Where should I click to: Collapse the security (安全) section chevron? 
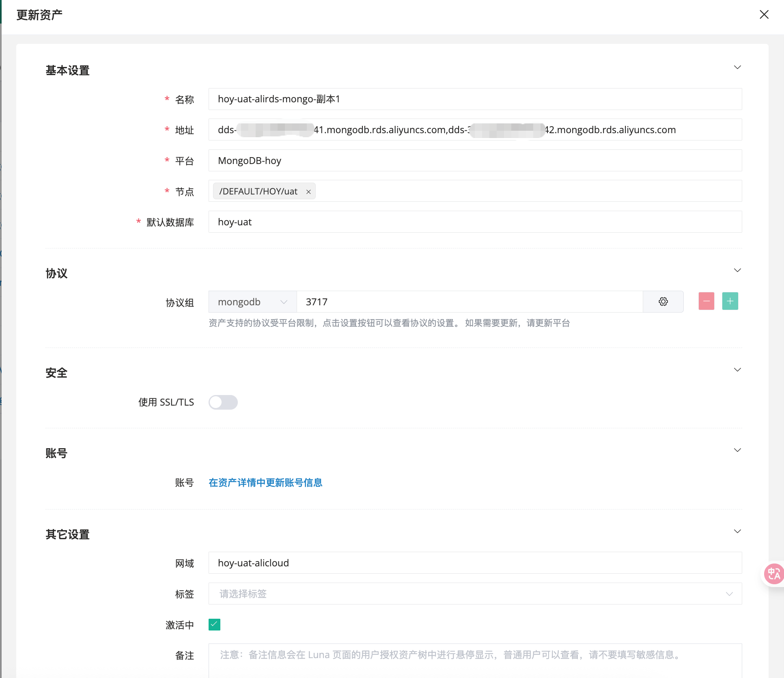coord(737,370)
